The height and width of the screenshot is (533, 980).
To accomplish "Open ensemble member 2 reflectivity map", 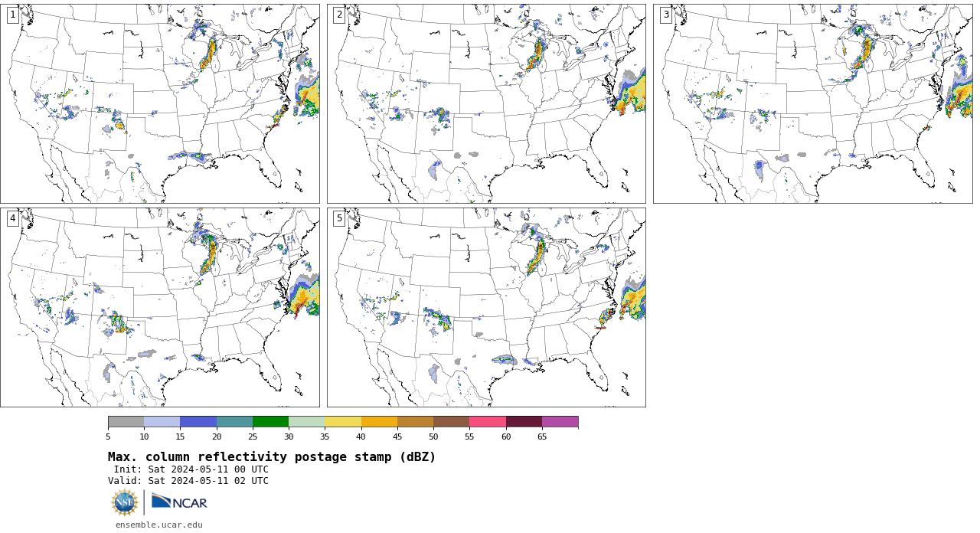I will 486,103.
